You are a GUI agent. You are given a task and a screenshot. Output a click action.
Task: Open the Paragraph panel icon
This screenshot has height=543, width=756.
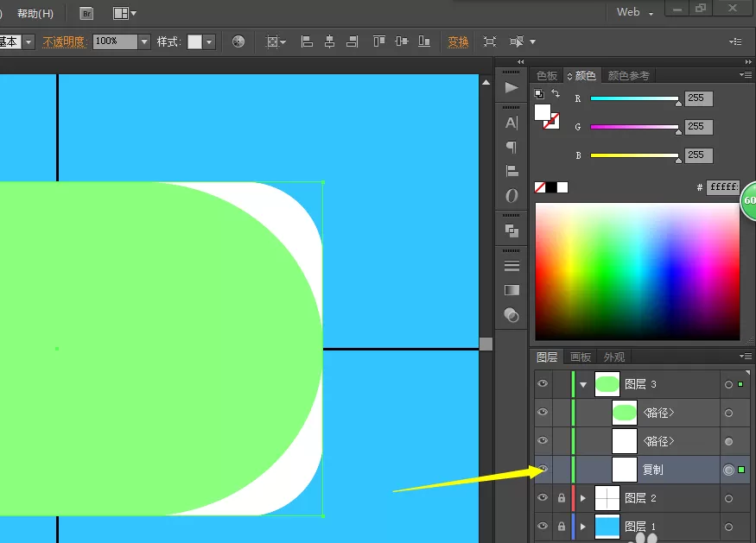511,147
